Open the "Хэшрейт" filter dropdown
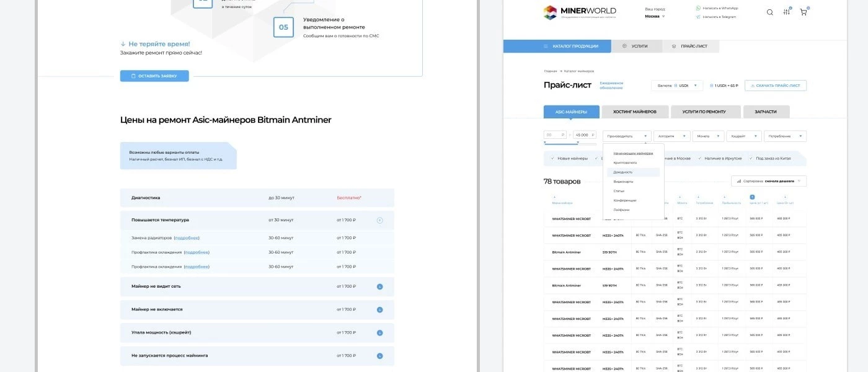868x372 pixels. click(x=744, y=136)
